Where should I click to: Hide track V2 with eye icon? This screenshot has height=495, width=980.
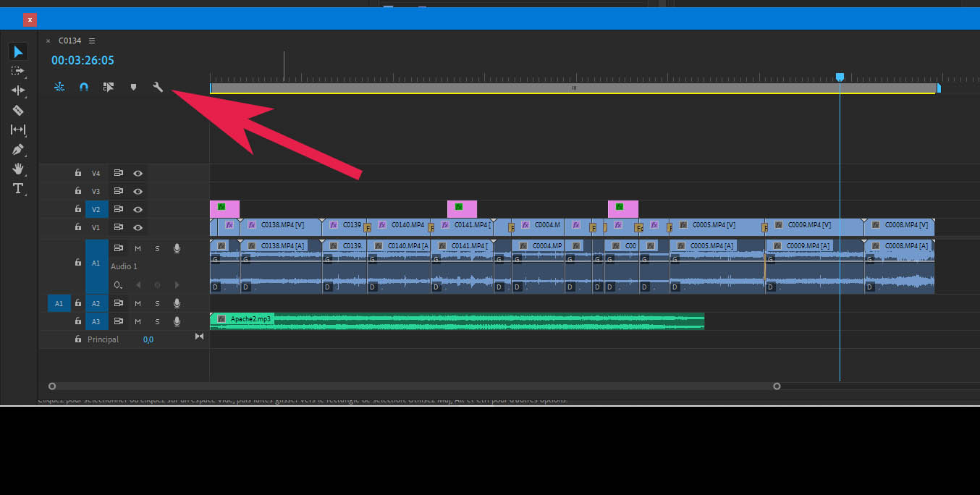pyautogui.click(x=138, y=209)
